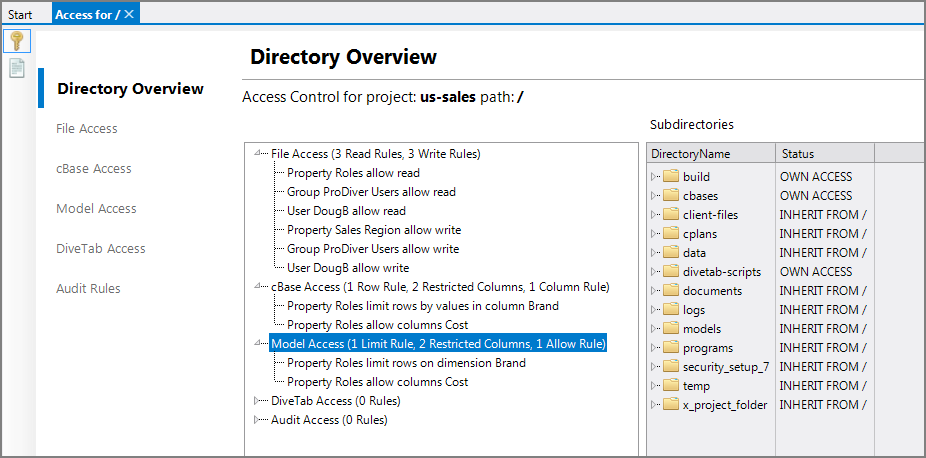Select Property Sales Region allow write rule
This screenshot has width=926, height=458.
tap(374, 230)
